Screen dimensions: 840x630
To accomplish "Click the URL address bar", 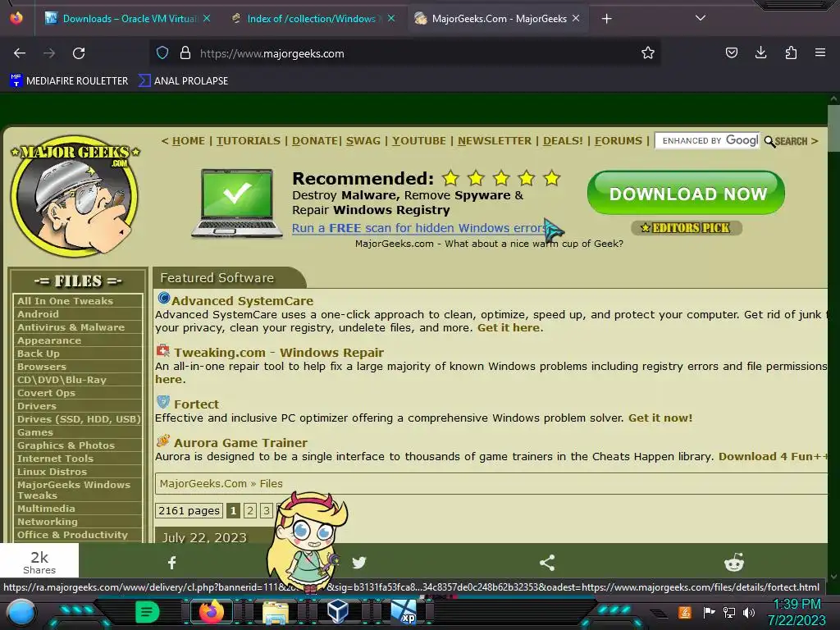I will tap(407, 53).
